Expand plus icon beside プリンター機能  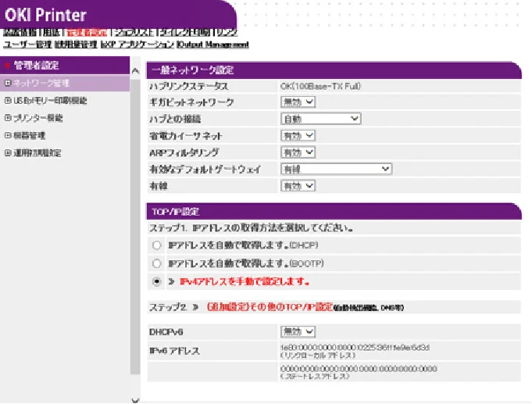(x=8, y=118)
